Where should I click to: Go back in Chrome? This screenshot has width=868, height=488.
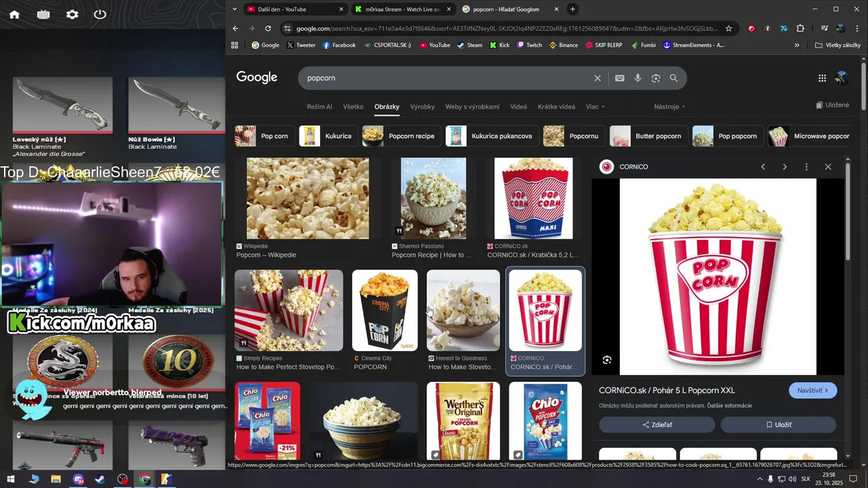tap(235, 28)
